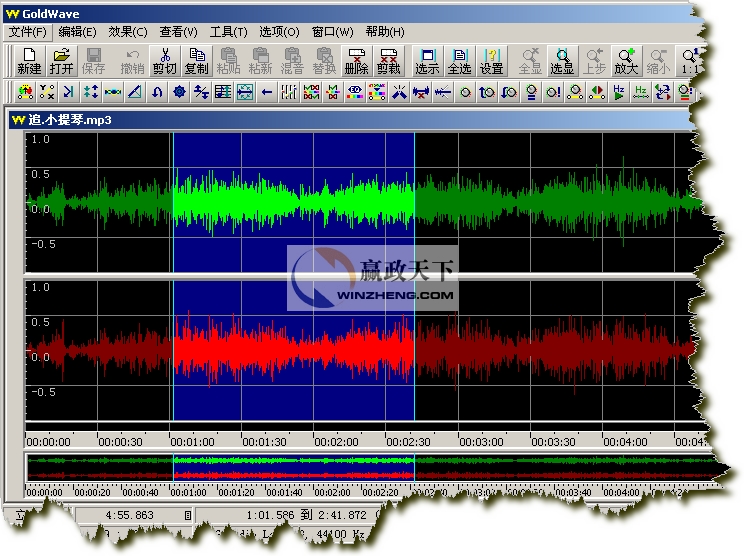Open the 效果(C) effects menu
The width and height of the screenshot is (744, 556).
(x=127, y=32)
